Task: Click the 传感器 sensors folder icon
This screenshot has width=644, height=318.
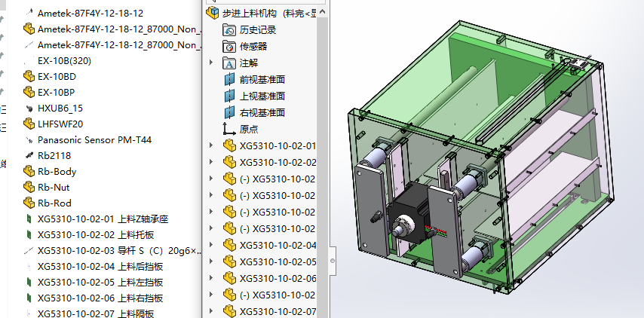Action: tap(229, 47)
